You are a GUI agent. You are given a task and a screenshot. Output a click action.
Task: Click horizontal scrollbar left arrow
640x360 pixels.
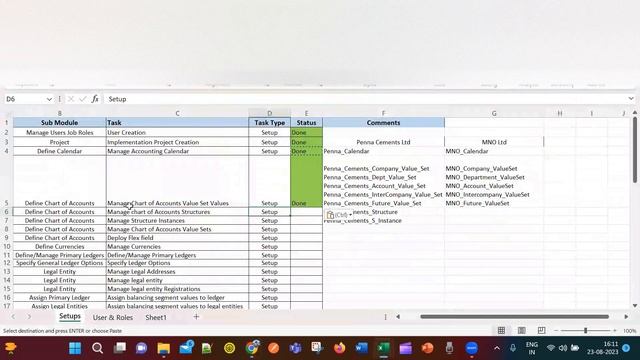[x=398, y=317]
